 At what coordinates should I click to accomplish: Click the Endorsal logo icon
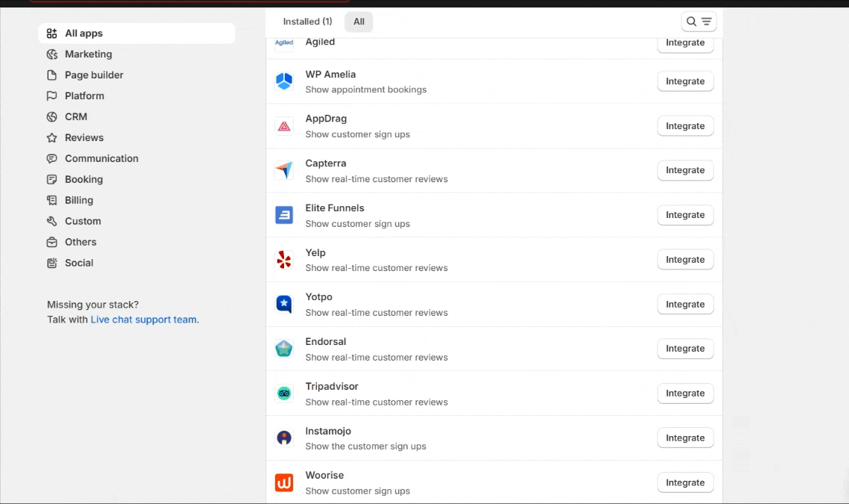coord(284,349)
